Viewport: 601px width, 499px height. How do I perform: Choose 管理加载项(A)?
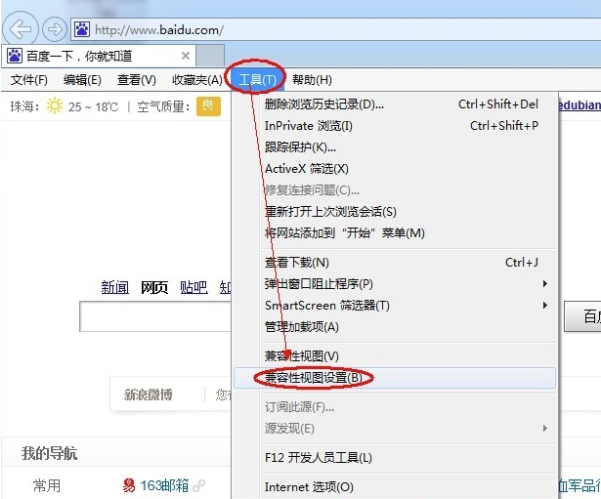pyautogui.click(x=395, y=327)
